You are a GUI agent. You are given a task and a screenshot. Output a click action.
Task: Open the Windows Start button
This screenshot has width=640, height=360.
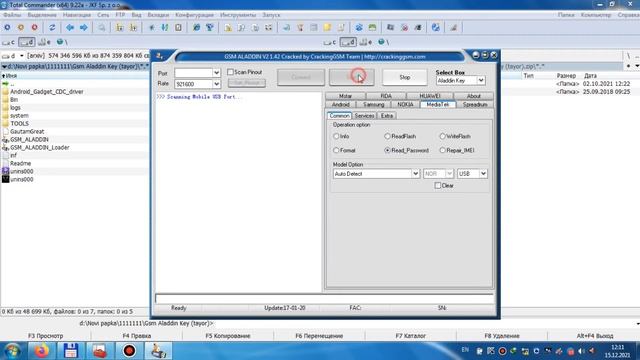tap(12, 351)
